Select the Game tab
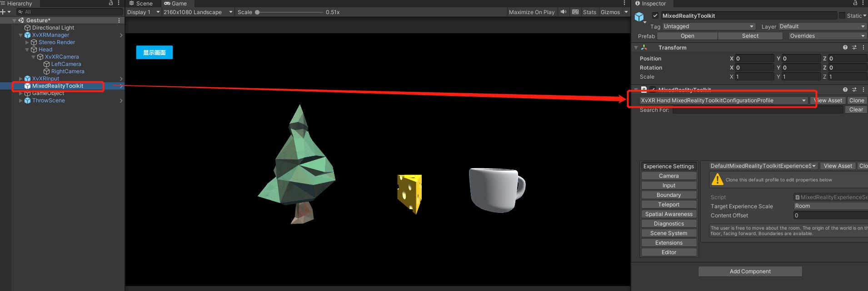 (x=175, y=4)
